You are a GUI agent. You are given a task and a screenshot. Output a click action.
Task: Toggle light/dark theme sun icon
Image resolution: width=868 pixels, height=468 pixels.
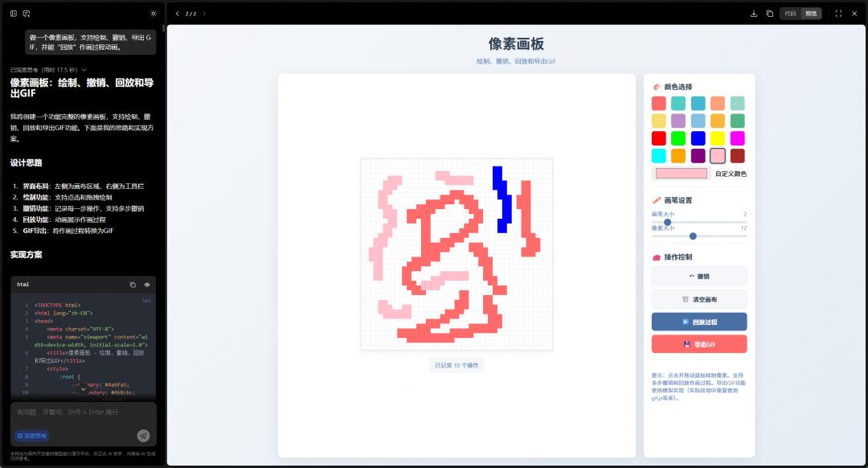coord(154,14)
